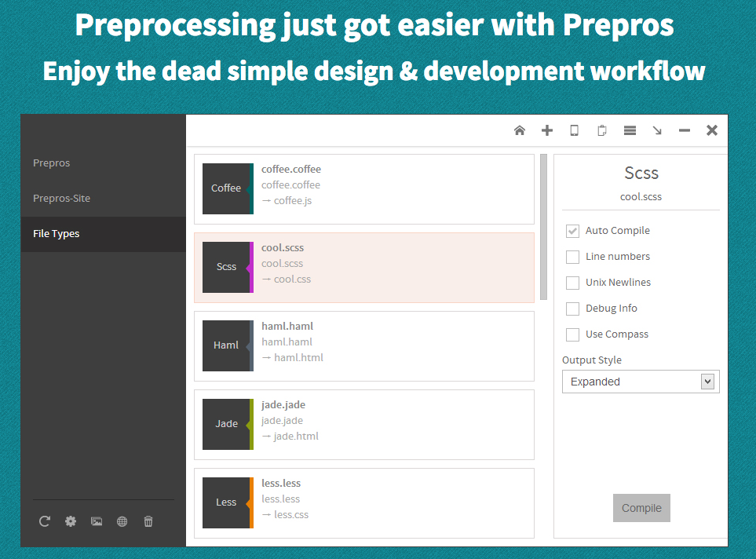Click the file list vertical scrollbar

544,227
